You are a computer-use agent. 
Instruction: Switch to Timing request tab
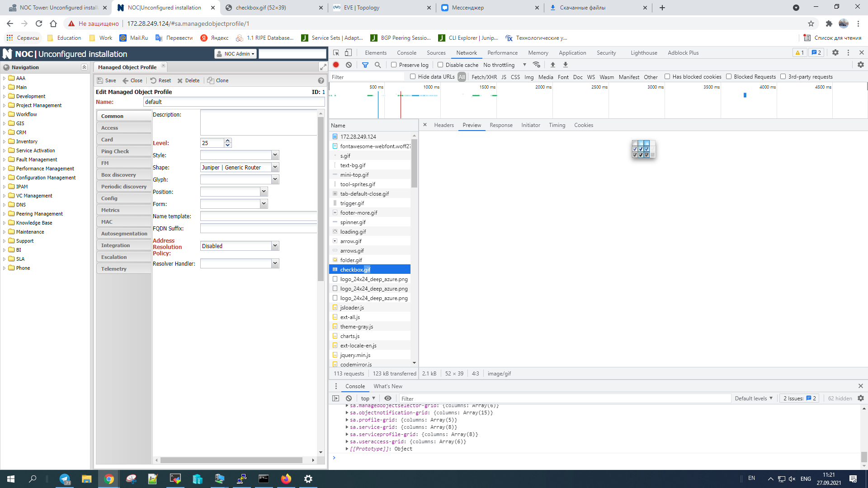click(557, 125)
